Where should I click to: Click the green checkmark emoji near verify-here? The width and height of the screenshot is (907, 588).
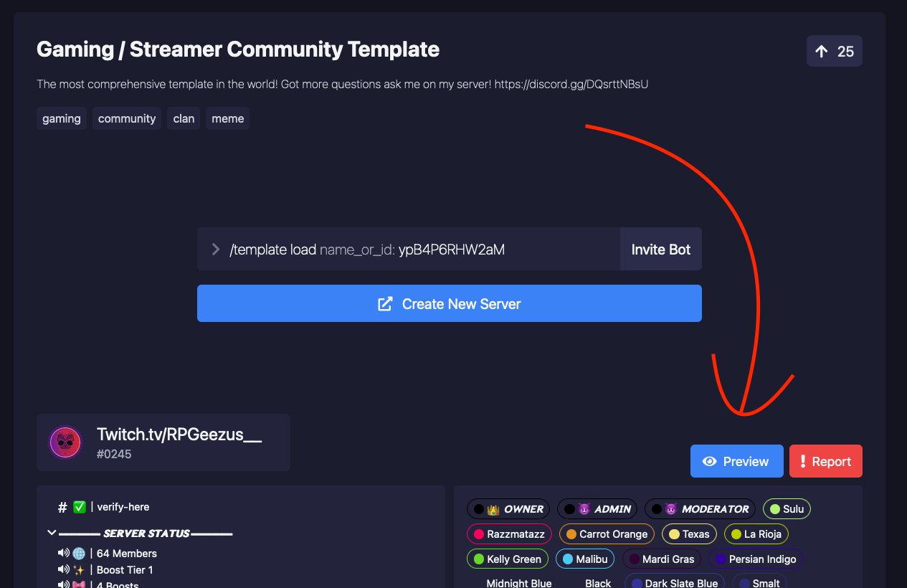(x=80, y=507)
